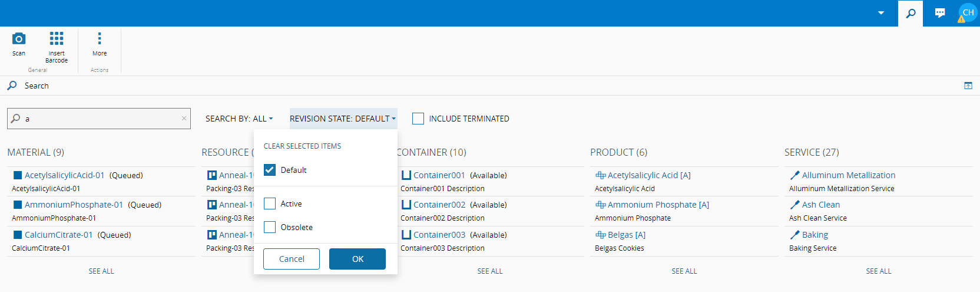Tick the Obsolete checkbox

[x=270, y=227]
